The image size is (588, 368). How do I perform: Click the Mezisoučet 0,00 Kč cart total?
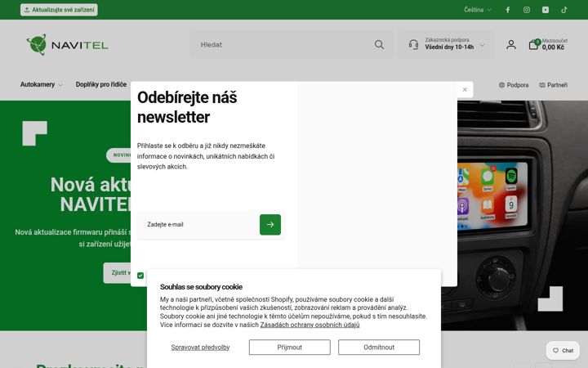[555, 44]
